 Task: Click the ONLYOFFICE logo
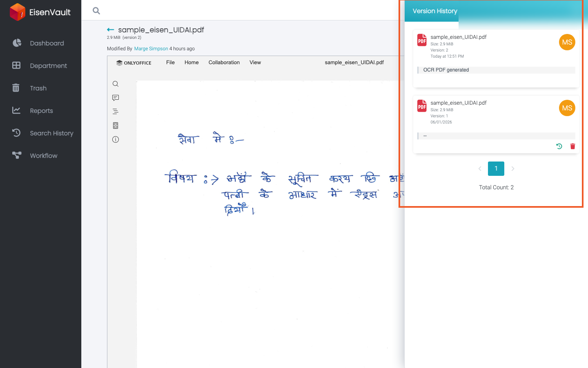pyautogui.click(x=134, y=63)
